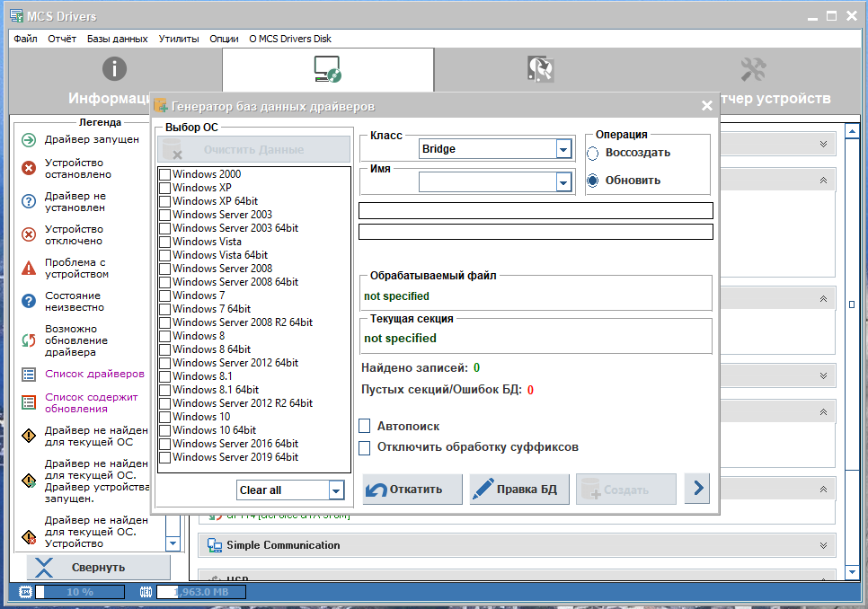Click the Создать button
This screenshot has height=609, width=868.
(x=626, y=490)
